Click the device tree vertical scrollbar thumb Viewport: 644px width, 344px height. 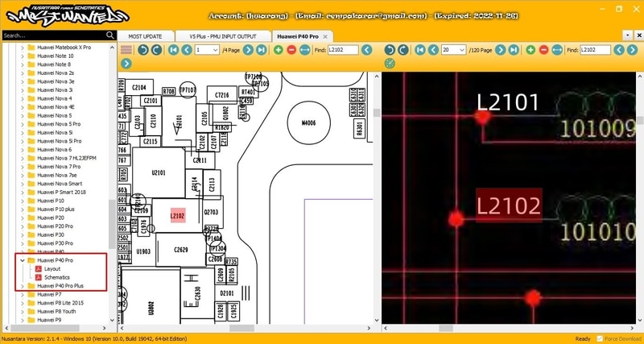coord(112,224)
